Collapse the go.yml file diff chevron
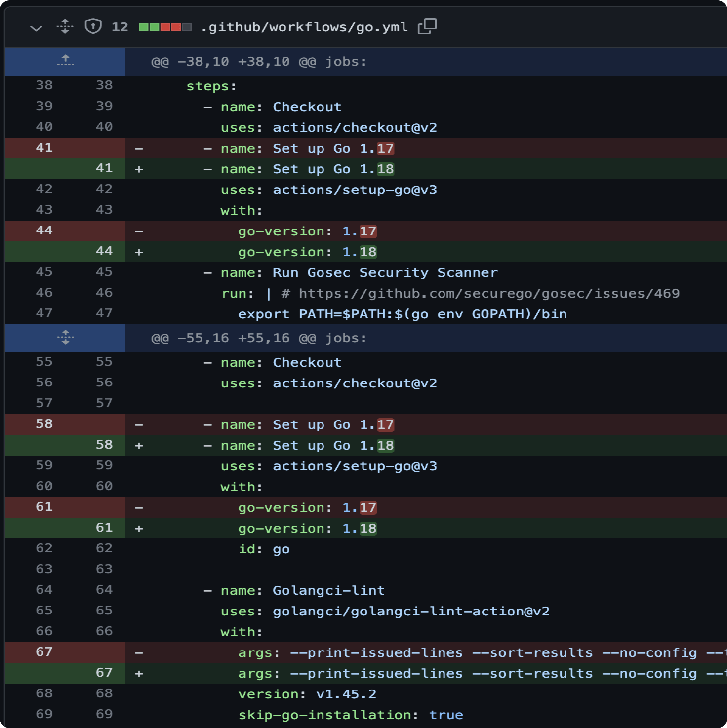The width and height of the screenshot is (727, 728). coord(36,28)
